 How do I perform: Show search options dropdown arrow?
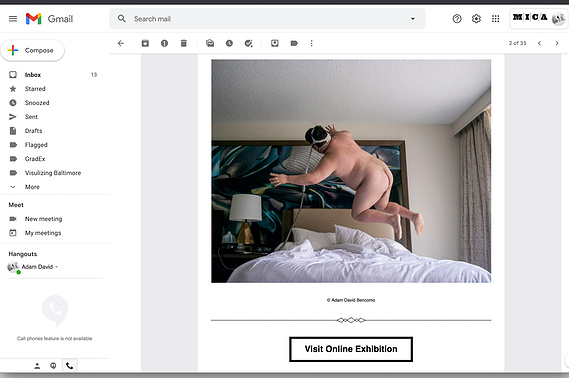(x=413, y=19)
